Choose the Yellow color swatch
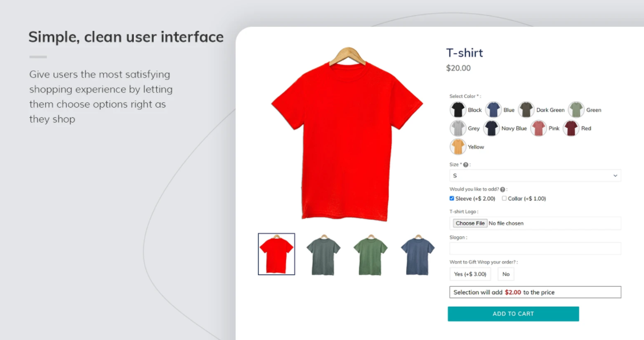Screen dimensions: 644x340 458,147
